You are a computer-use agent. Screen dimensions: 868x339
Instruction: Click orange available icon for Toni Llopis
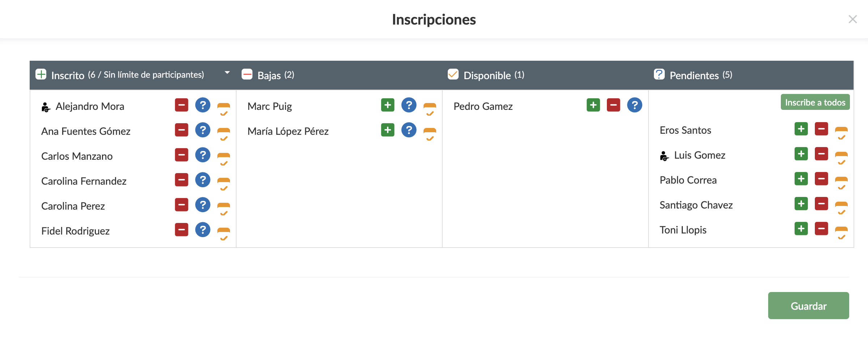click(x=841, y=232)
